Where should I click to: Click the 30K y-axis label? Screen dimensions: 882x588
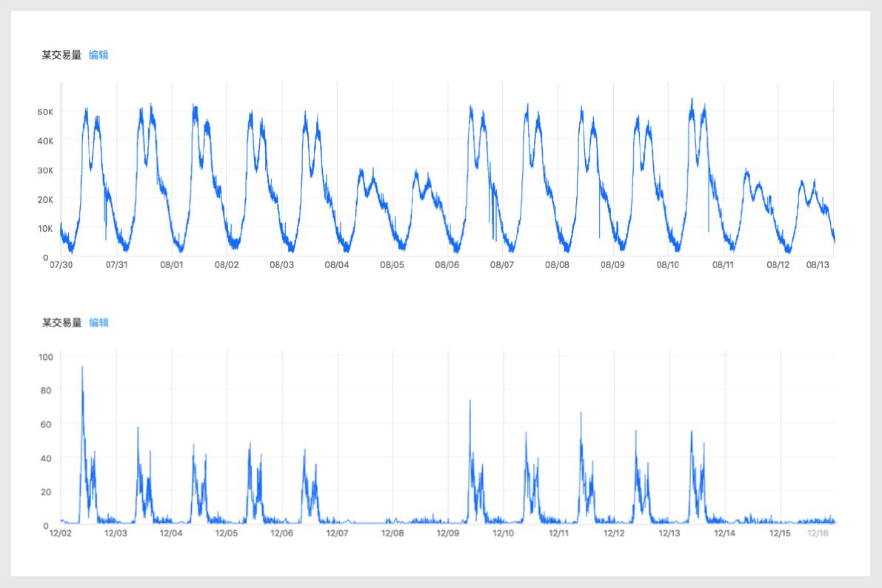[x=45, y=170]
